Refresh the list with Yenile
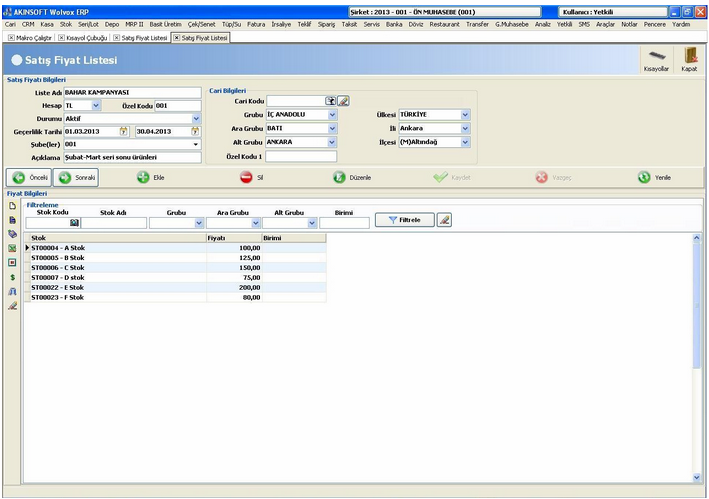 pyautogui.click(x=654, y=178)
